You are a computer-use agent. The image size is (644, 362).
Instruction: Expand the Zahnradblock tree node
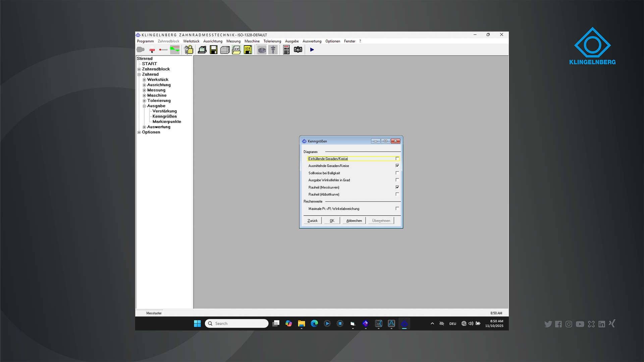(x=139, y=69)
